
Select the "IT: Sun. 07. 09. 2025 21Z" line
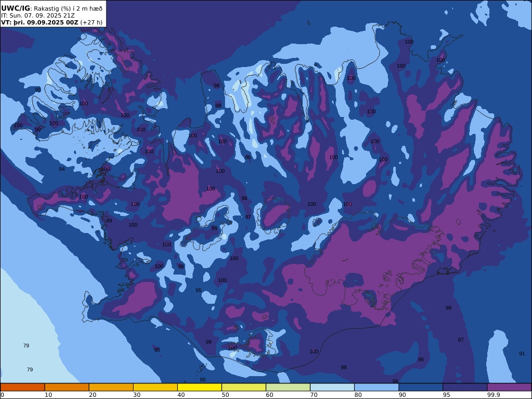click(x=38, y=15)
